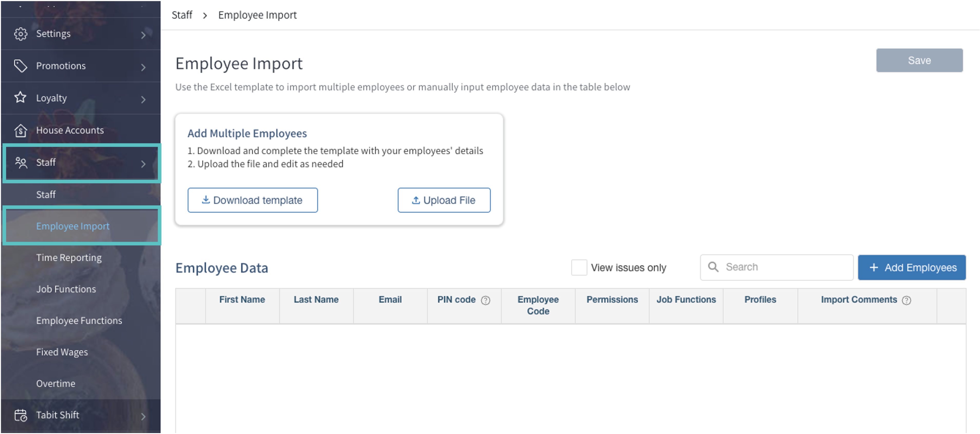Click the Upload File button
This screenshot has width=980, height=434.
[x=444, y=200]
